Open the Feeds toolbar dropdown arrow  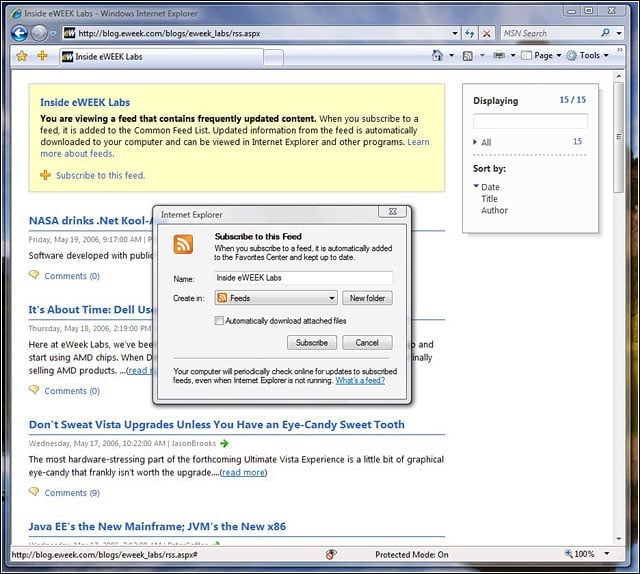pyautogui.click(x=482, y=56)
